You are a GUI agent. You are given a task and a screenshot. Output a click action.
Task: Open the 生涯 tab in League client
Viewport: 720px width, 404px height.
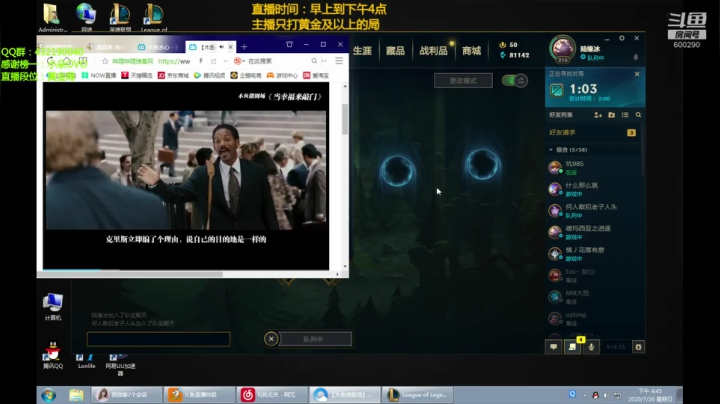coord(362,51)
